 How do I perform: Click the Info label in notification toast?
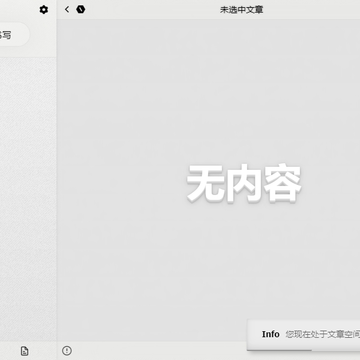[271, 334]
